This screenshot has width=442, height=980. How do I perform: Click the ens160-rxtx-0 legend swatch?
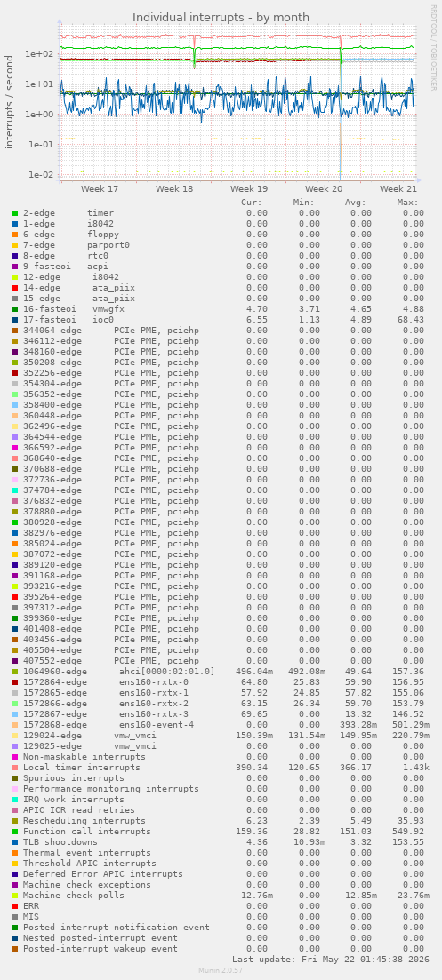pyautogui.click(x=15, y=682)
